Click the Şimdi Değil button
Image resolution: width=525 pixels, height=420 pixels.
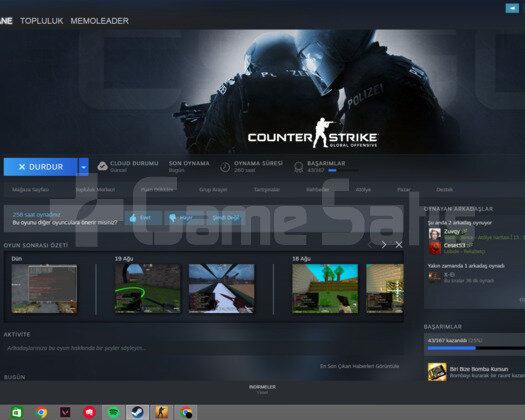point(225,218)
